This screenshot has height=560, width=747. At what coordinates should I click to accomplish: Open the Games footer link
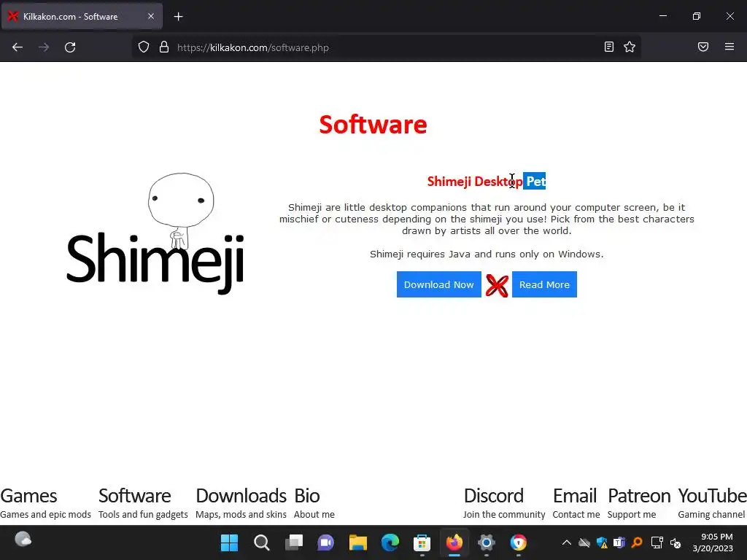[x=45, y=502]
